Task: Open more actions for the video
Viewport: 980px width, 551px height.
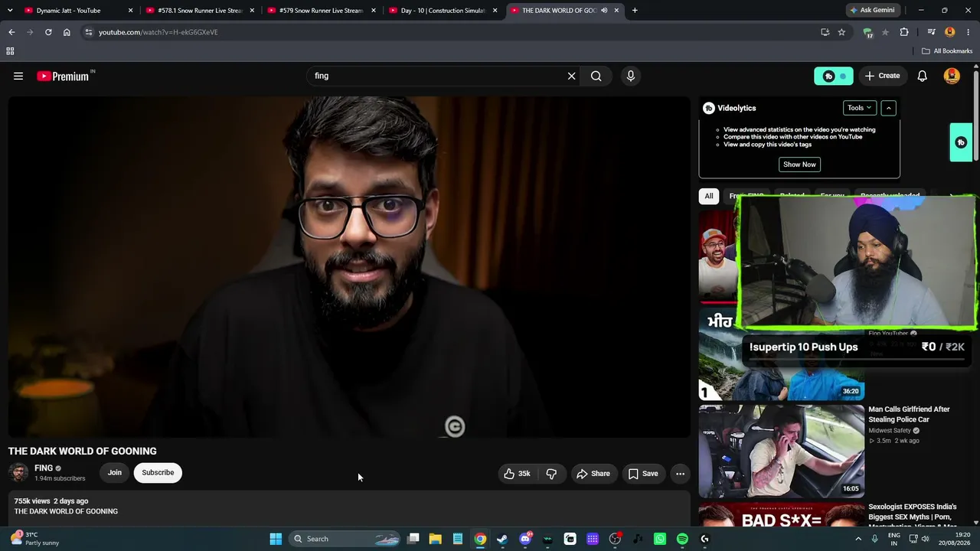Action: pyautogui.click(x=680, y=474)
